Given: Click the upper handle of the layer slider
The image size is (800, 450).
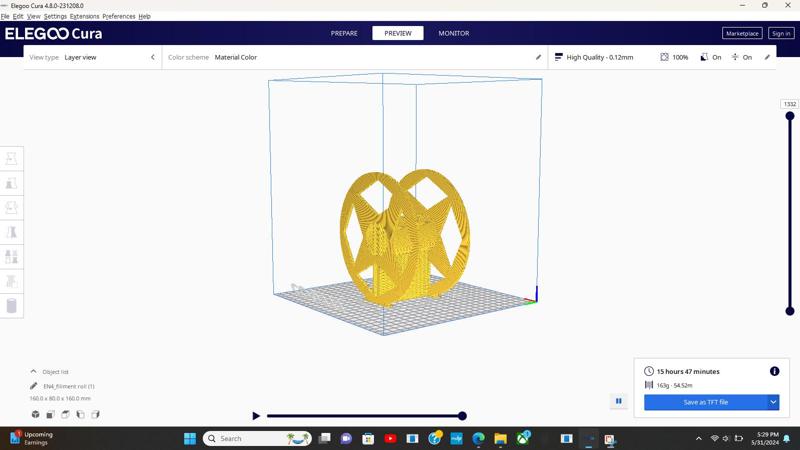Looking at the screenshot, I should [x=790, y=116].
